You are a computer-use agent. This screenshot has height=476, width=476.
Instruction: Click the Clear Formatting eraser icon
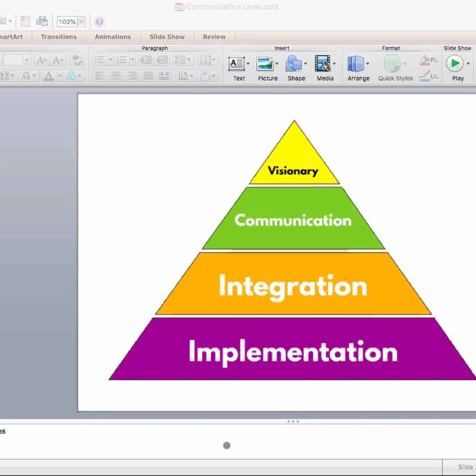[x=77, y=60]
